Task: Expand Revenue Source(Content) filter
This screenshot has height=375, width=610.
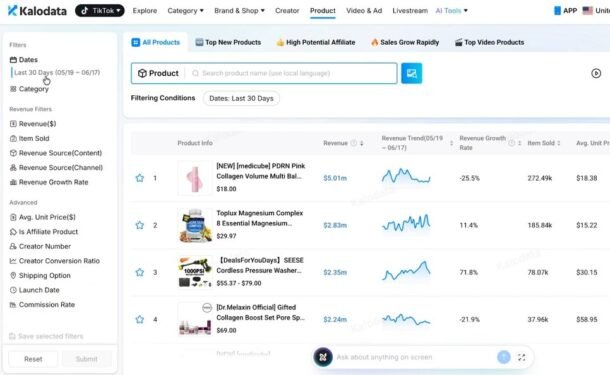Action: pos(56,153)
